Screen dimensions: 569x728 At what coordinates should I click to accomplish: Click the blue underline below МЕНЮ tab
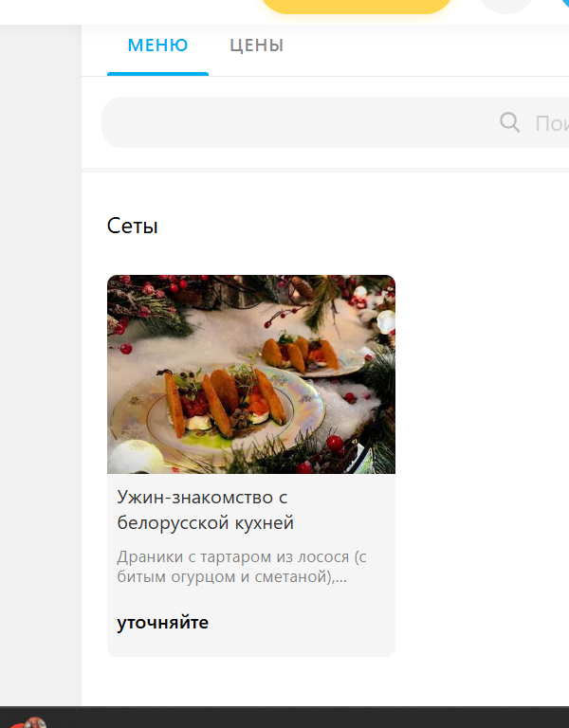tap(158, 74)
